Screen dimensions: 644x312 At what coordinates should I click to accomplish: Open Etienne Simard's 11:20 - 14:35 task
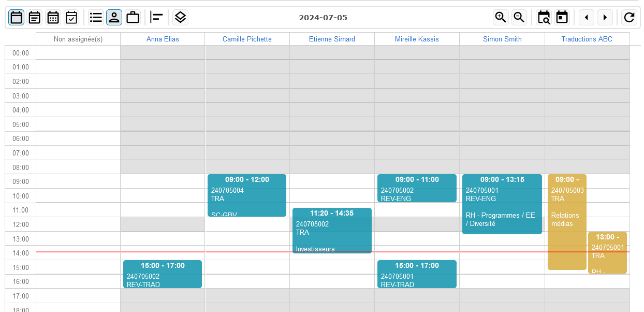pyautogui.click(x=332, y=231)
